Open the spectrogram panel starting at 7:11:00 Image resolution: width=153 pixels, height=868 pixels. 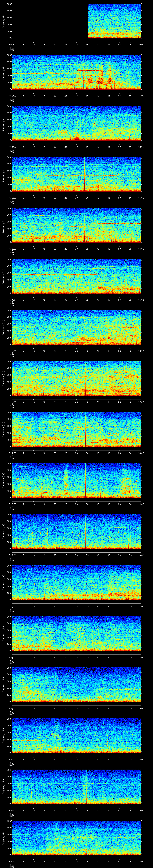pos(77,123)
